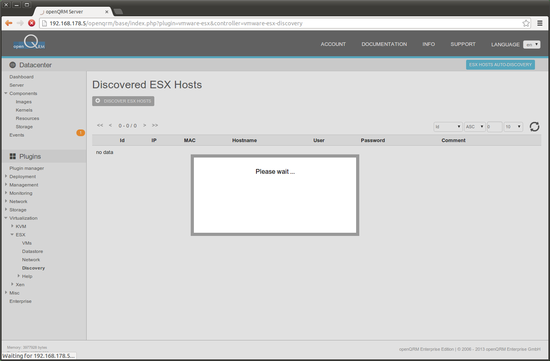550x361 pixels.
Task: Go to last page with >> link
Action: coord(155,125)
